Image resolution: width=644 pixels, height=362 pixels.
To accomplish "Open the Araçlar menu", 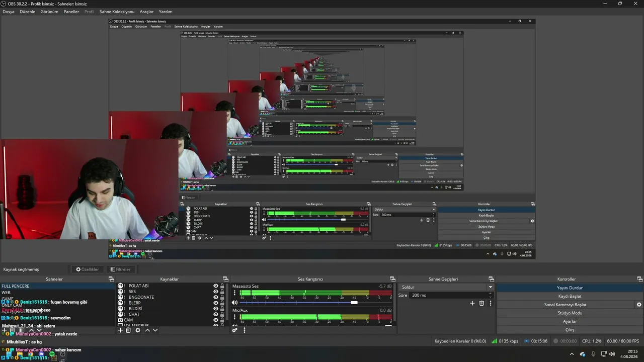I will [146, 12].
